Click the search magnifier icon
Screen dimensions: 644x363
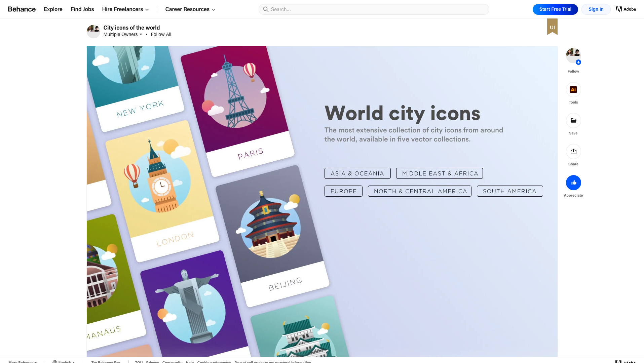pyautogui.click(x=266, y=9)
